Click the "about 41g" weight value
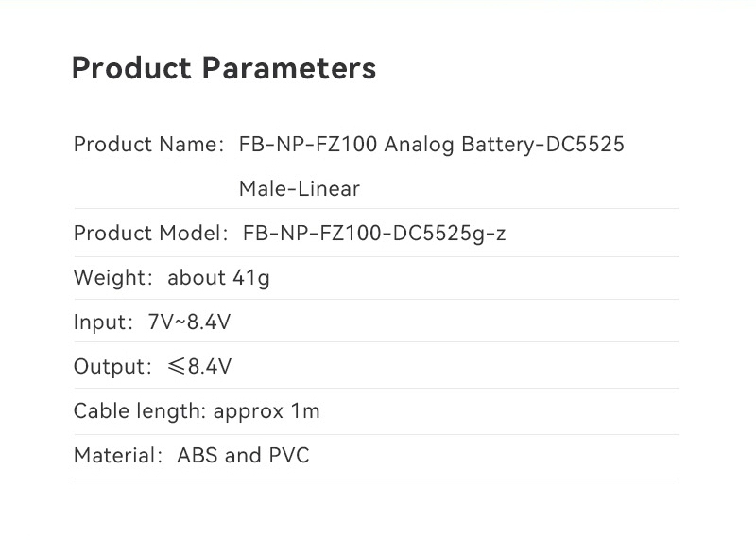The image size is (756, 540). click(219, 278)
